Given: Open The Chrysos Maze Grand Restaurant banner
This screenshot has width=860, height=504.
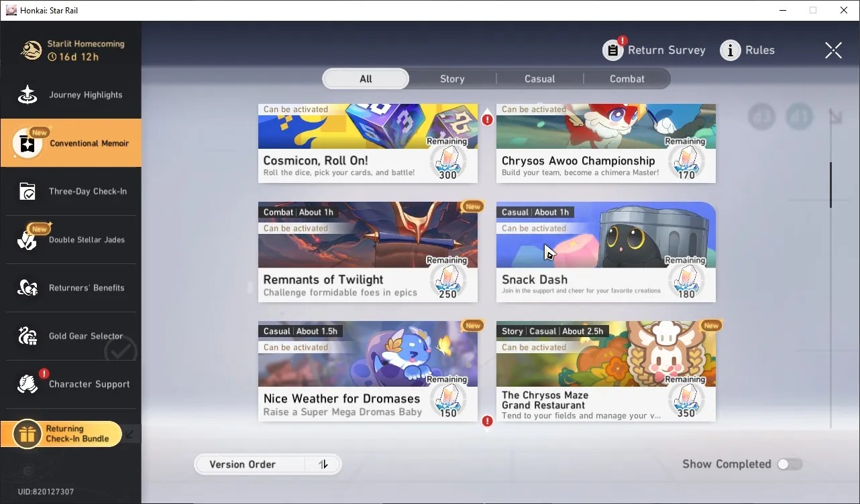Looking at the screenshot, I should point(606,354).
